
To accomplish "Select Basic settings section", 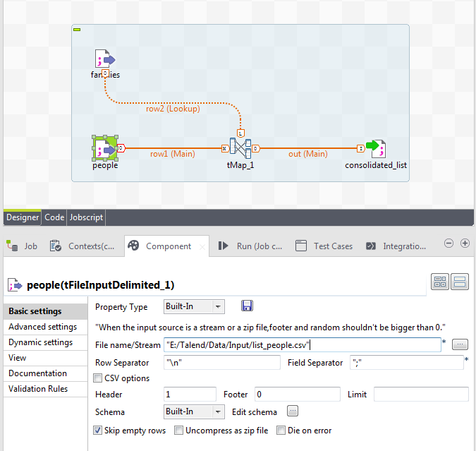I will click(x=46, y=311).
